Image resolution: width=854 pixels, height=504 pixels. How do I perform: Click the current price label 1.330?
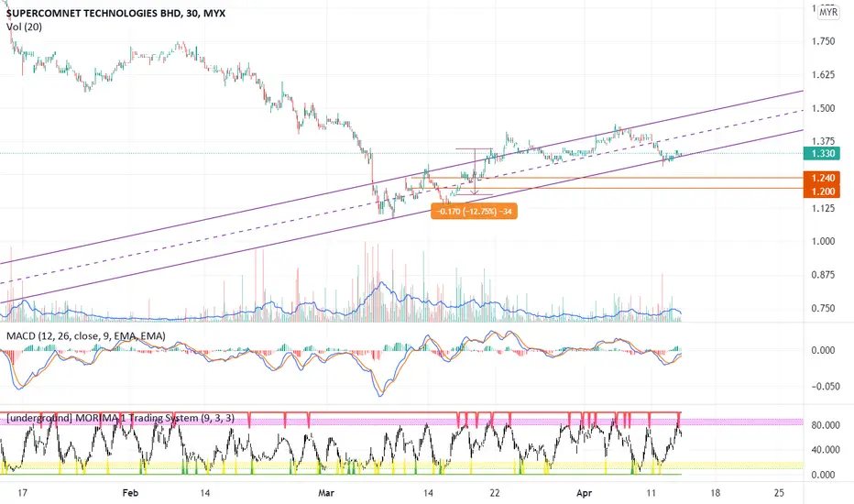click(822, 153)
